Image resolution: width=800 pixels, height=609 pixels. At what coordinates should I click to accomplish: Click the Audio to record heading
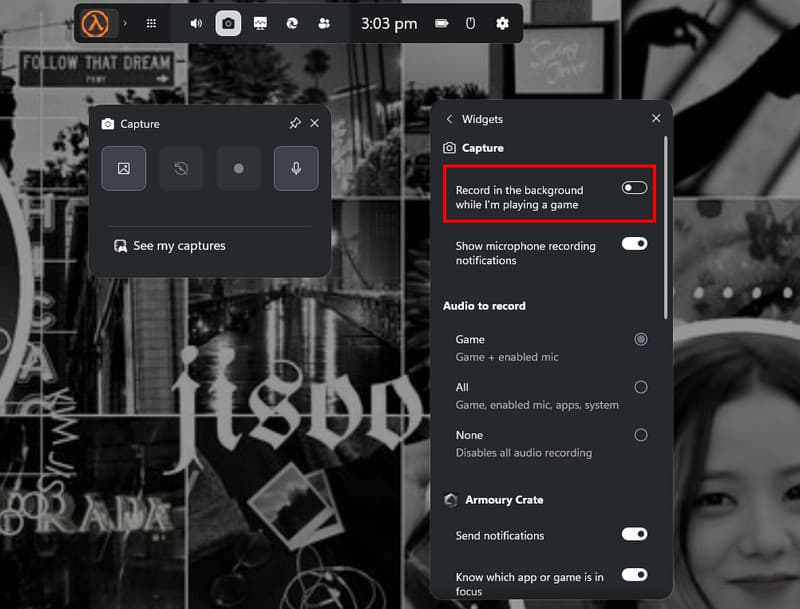[484, 306]
